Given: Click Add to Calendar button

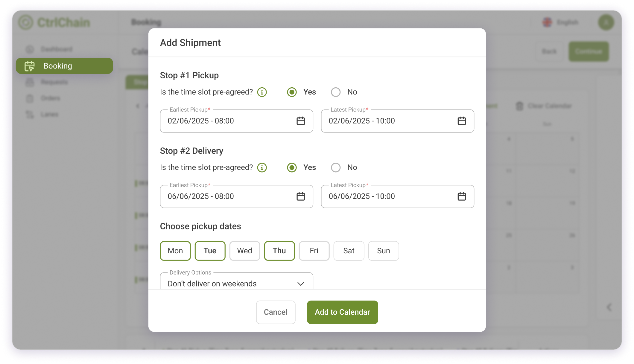Looking at the screenshot, I should [342, 312].
